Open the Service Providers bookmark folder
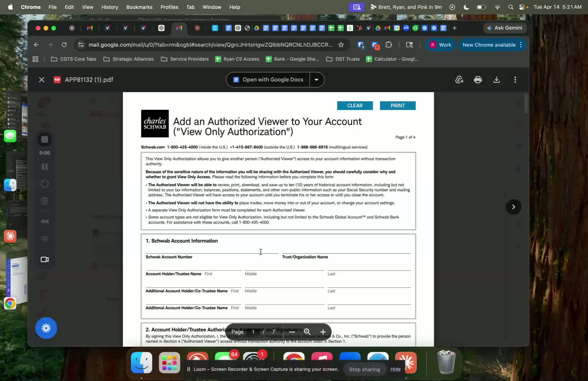This screenshot has height=381, width=588. pos(185,59)
